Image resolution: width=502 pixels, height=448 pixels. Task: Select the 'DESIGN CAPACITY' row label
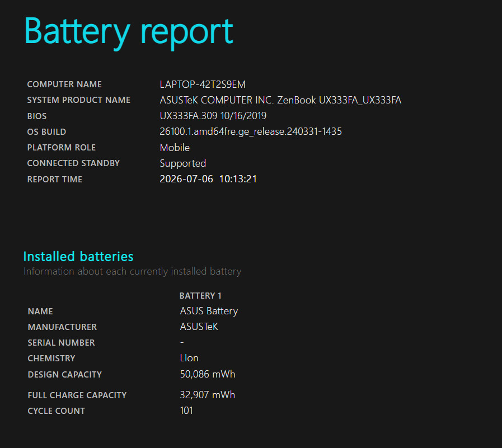pyautogui.click(x=65, y=375)
